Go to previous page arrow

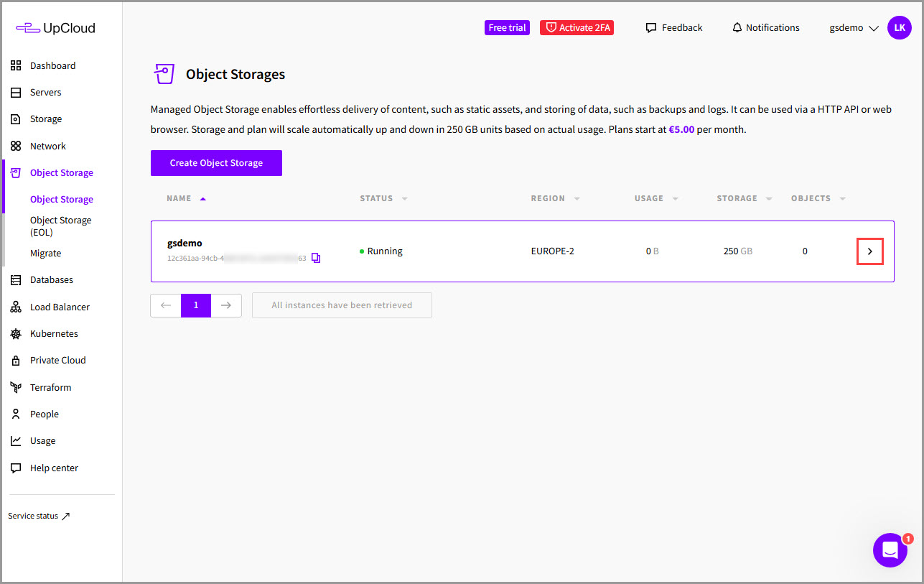(166, 305)
